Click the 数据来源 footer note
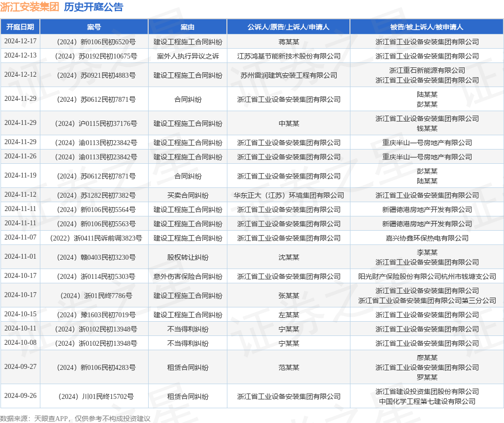This screenshot has height=423, width=504. (x=75, y=419)
